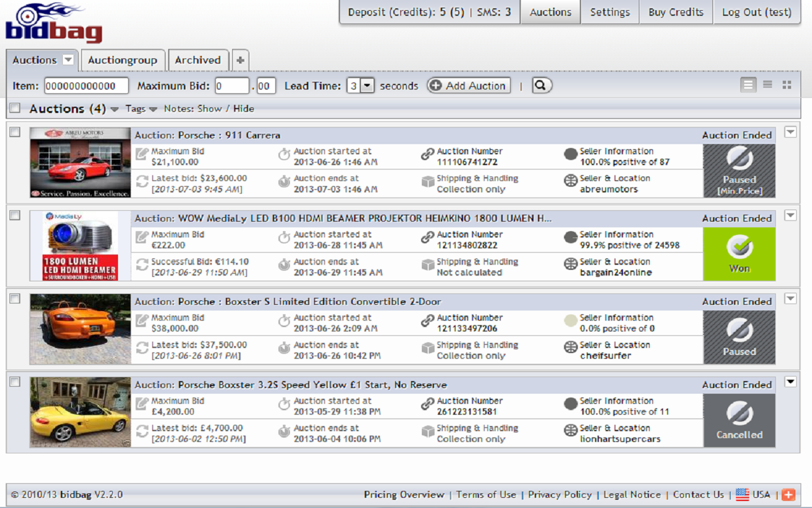Click the refresh icon beside Latest bid $23,600.00

(x=142, y=182)
